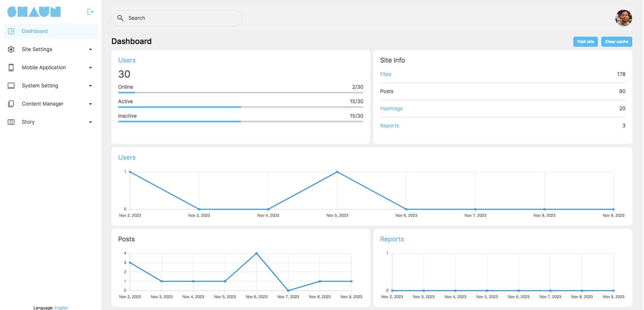Focus the Search input field
644x310 pixels.
[182, 18]
